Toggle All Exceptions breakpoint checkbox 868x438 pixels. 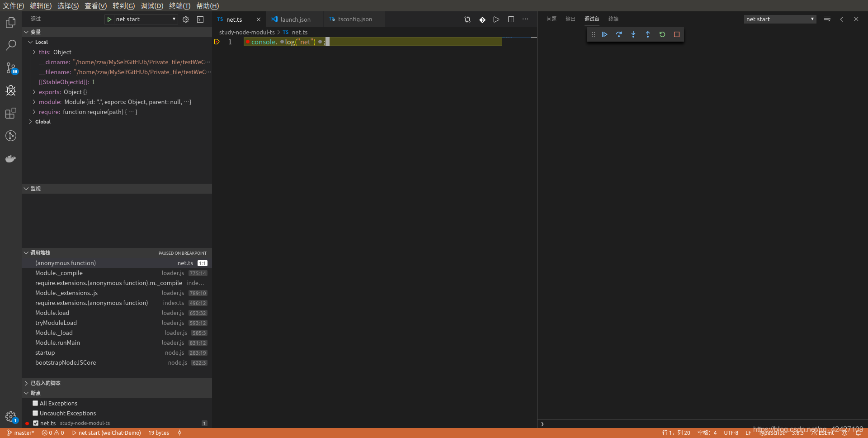(x=35, y=403)
